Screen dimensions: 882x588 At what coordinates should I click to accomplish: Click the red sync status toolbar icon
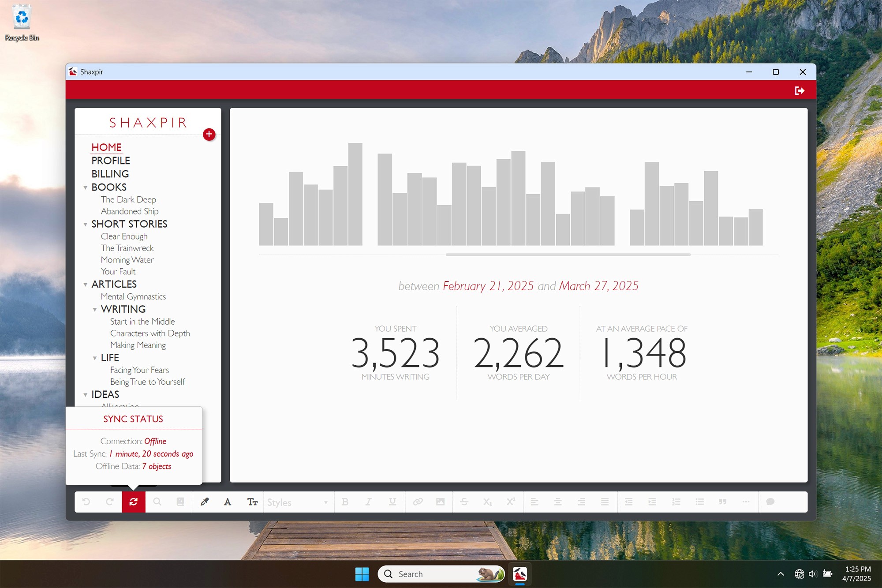point(134,502)
